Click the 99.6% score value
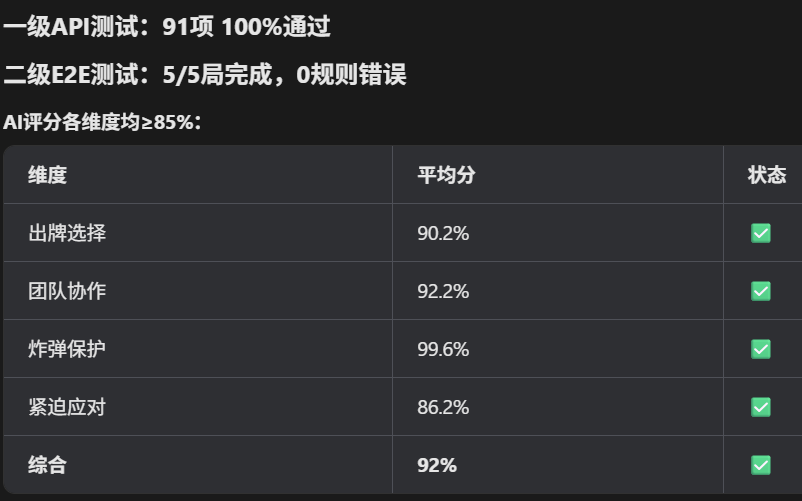802x501 pixels. (x=443, y=349)
